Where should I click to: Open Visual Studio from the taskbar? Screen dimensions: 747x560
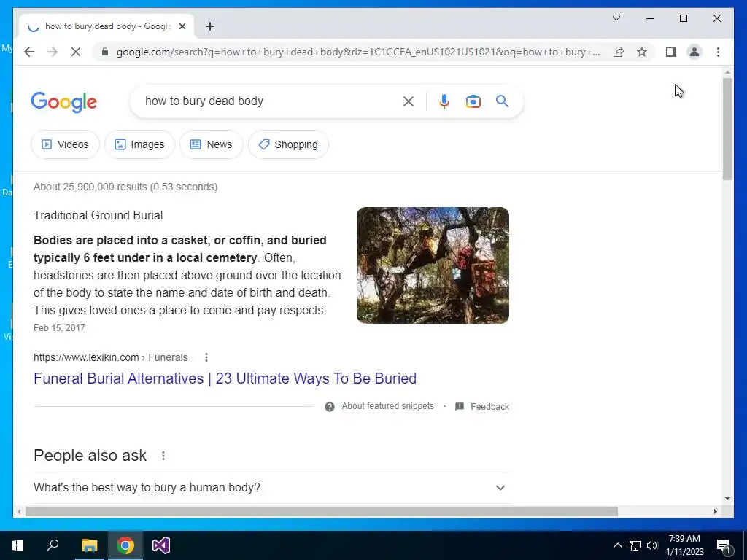pos(161,545)
